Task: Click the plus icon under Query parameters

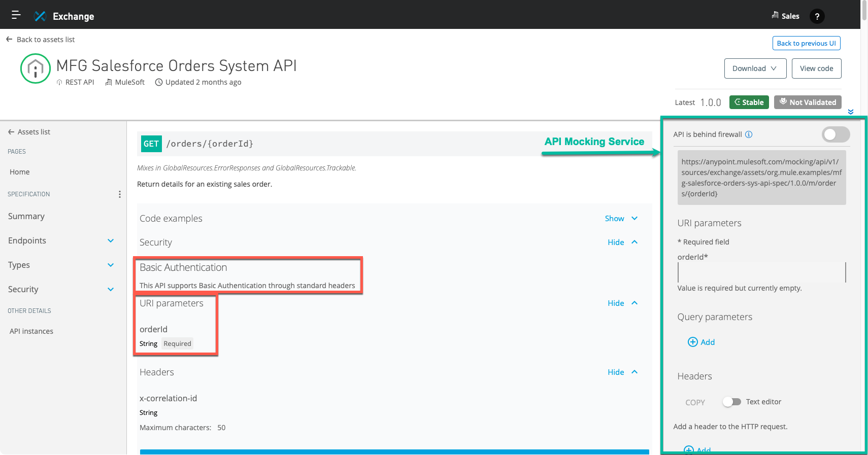Action: coord(692,342)
